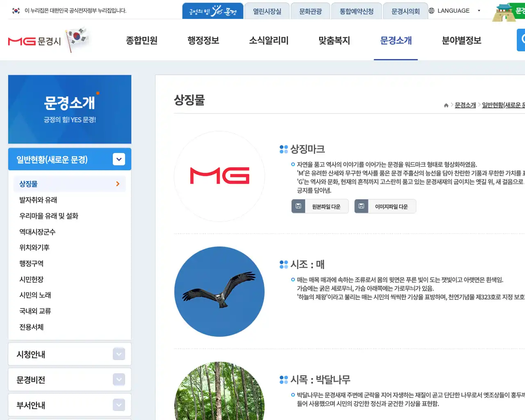
Task: Follow the 일반현황 breadcrumb link
Action: click(503, 105)
